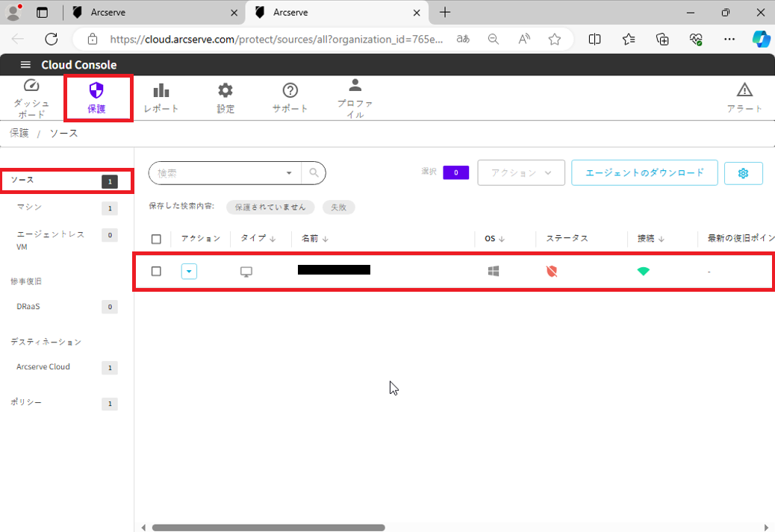Click the red unprotected status icon
Viewport: 775px width, 532px height.
[x=552, y=271]
